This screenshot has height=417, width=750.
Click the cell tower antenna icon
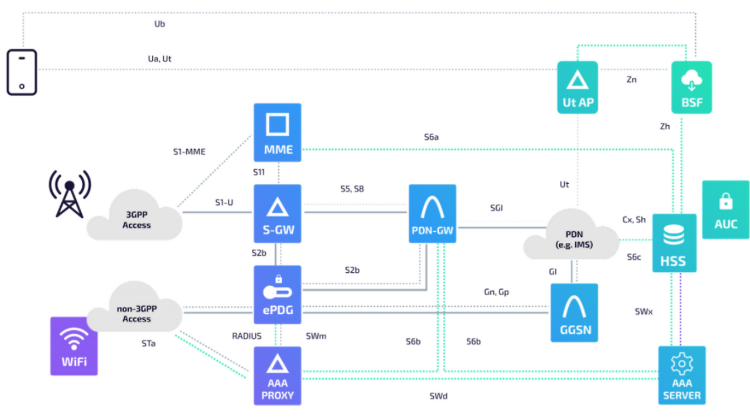(70, 194)
